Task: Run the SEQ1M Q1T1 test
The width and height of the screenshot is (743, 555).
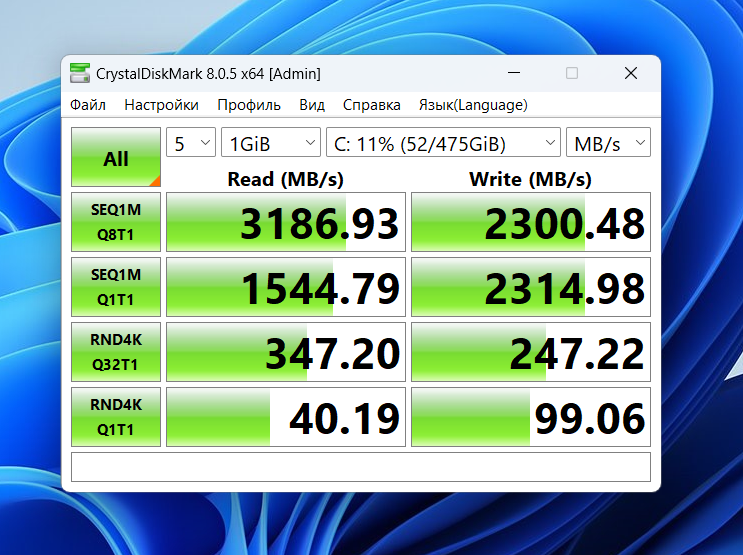Action: pyautogui.click(x=116, y=287)
